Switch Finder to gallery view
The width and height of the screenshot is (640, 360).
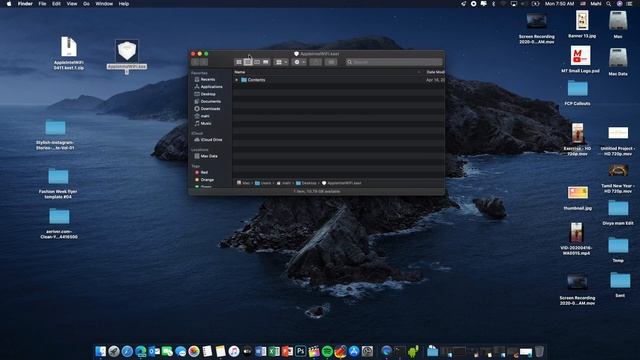point(266,62)
